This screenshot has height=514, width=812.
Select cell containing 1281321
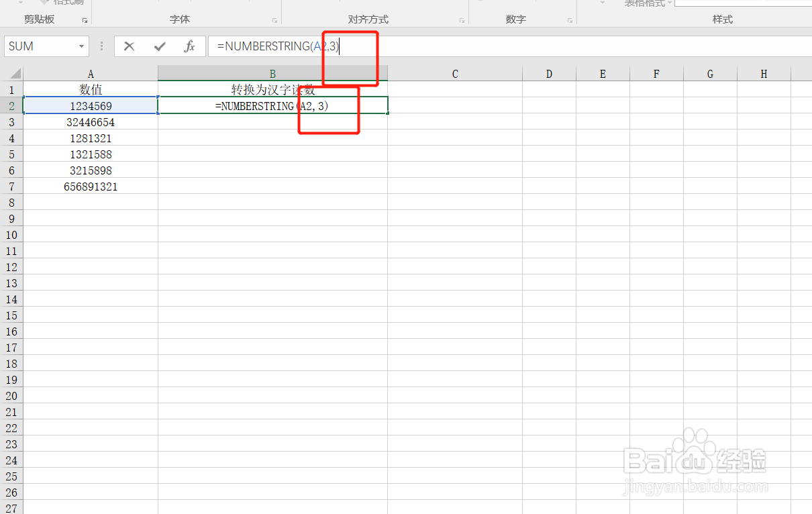pyautogui.click(x=91, y=138)
